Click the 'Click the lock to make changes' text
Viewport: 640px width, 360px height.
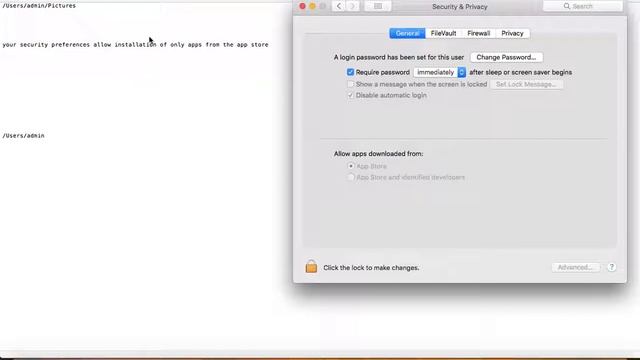(x=371, y=268)
